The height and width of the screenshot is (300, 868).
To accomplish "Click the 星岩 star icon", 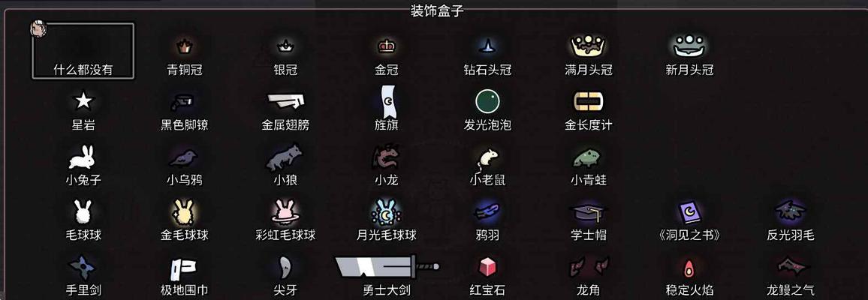I will [x=83, y=101].
